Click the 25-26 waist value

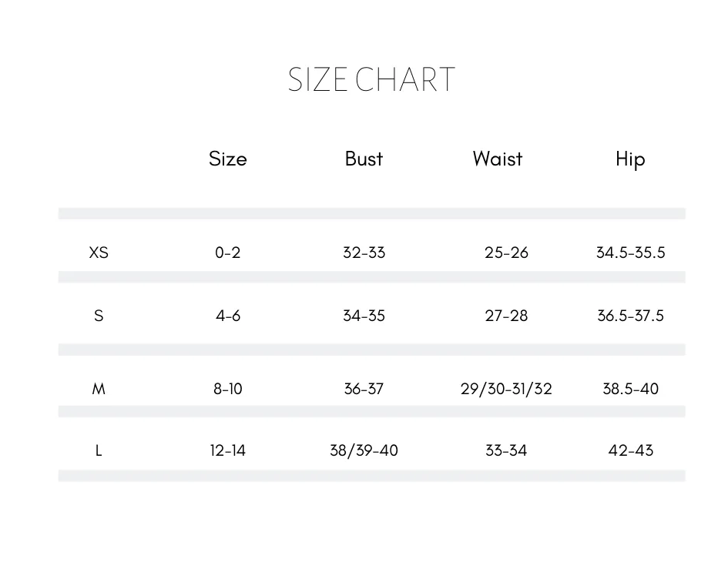[506, 253]
